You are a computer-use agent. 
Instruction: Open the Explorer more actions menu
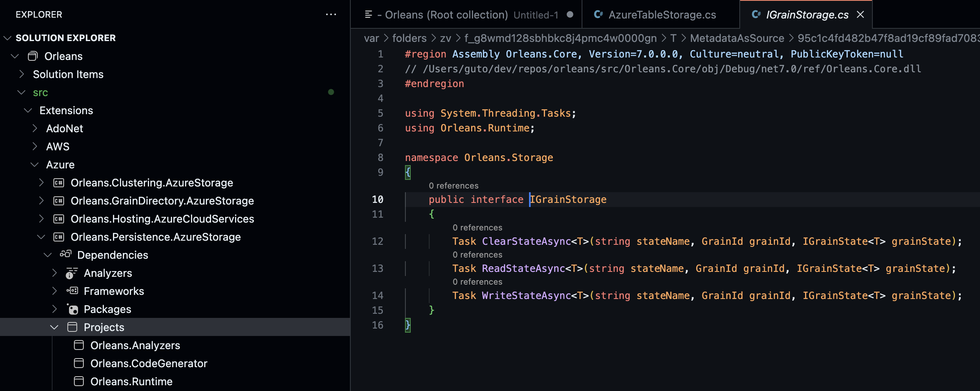(x=331, y=14)
